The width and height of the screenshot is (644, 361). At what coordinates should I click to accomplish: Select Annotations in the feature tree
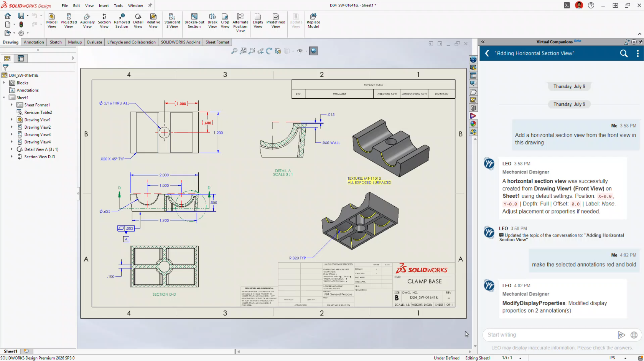[x=28, y=90]
